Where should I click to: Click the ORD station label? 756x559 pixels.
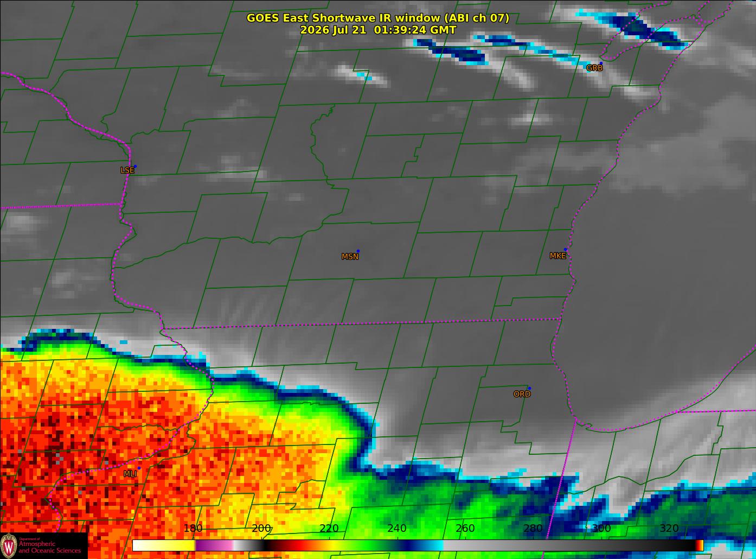click(x=522, y=395)
